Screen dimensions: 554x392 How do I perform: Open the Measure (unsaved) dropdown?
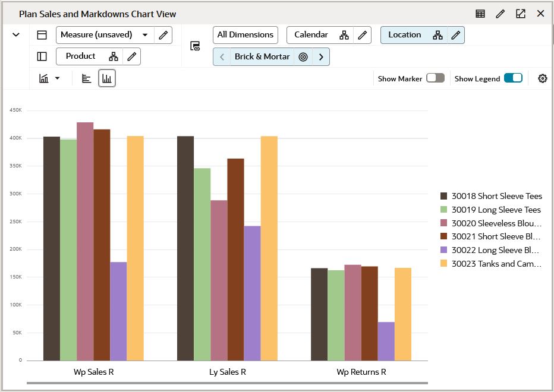pos(144,35)
